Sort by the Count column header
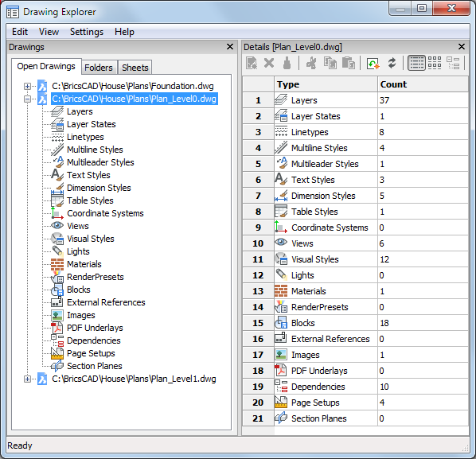The width and height of the screenshot is (476, 459). point(423,84)
